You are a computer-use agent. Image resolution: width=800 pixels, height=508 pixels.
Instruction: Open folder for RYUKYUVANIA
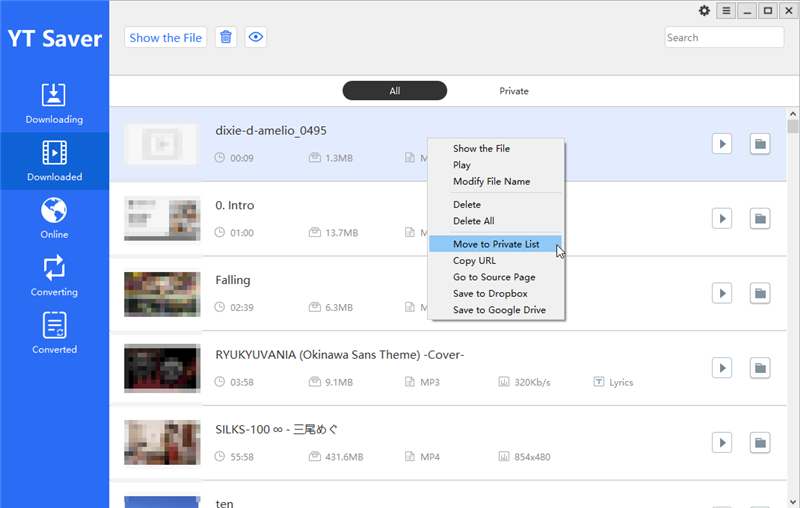click(x=760, y=368)
